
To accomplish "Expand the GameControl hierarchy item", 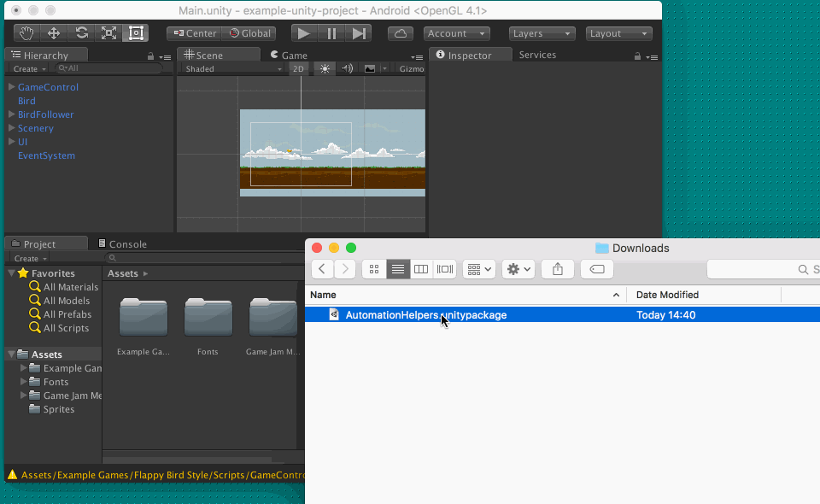I will [11, 87].
